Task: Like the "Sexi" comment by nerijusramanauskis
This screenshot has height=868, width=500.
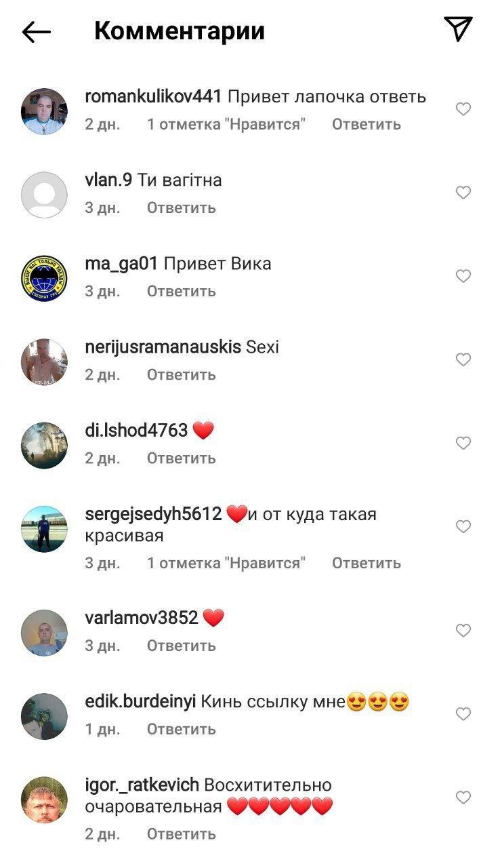Action: coord(463,359)
